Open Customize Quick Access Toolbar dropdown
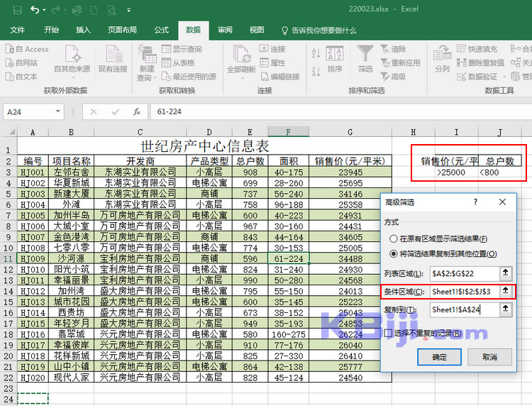The width and height of the screenshot is (532, 406). [128, 10]
